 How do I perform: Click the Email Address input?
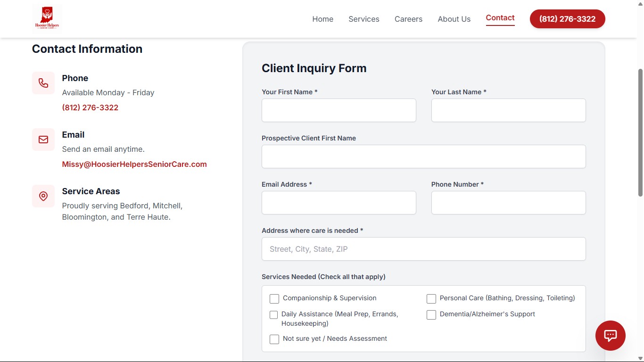pyautogui.click(x=339, y=203)
